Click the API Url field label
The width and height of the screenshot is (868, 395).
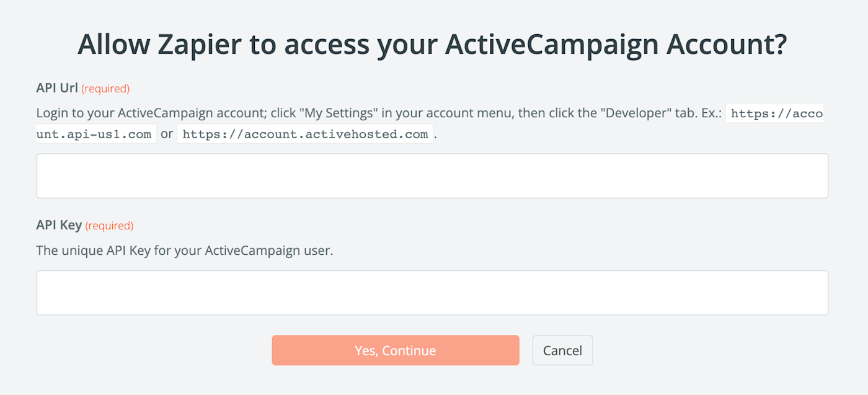[57, 88]
